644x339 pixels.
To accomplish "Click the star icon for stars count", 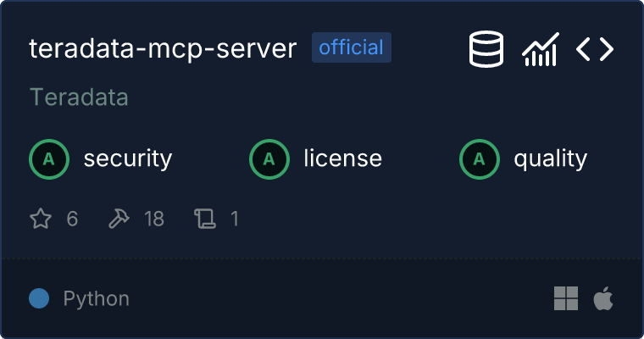I will [41, 219].
